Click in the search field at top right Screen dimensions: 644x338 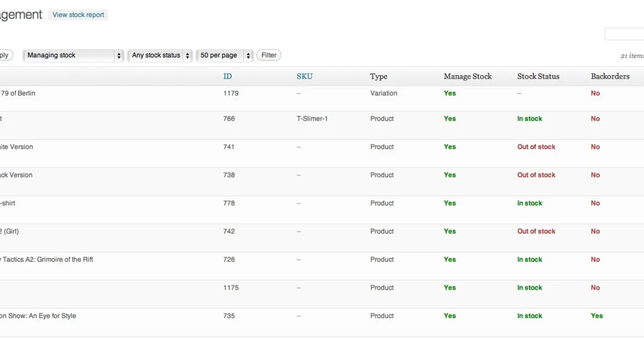624,34
